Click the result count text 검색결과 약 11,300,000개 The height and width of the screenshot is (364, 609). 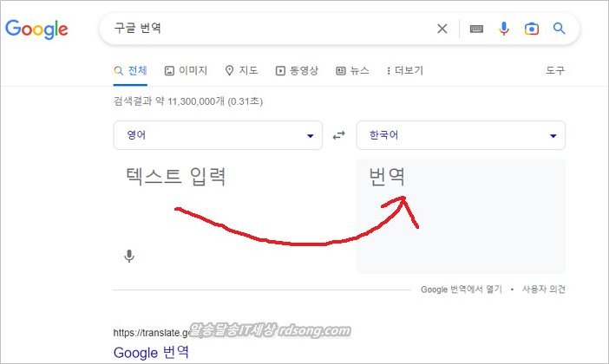(x=188, y=101)
